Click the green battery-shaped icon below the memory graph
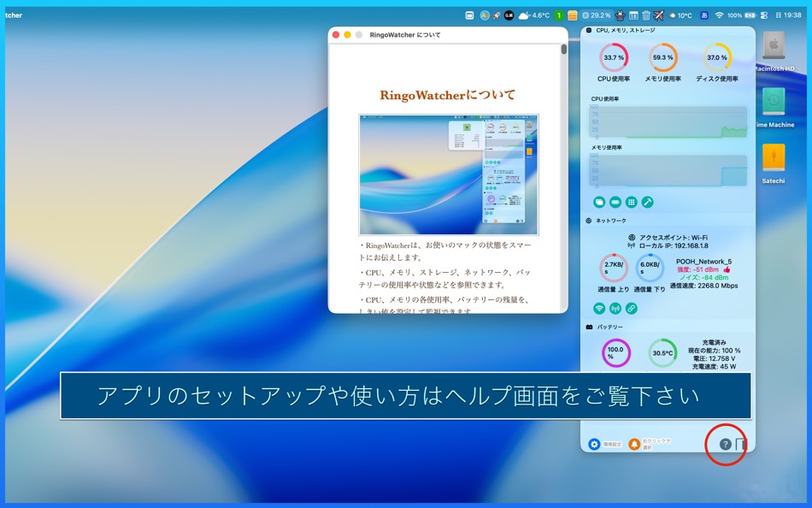Viewport: 812px width, 508px height. click(x=615, y=203)
